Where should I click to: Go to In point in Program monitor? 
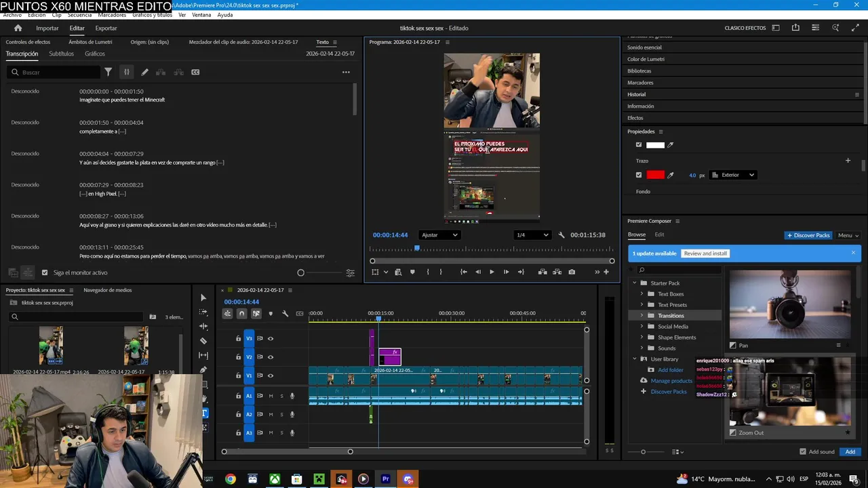pyautogui.click(x=464, y=272)
